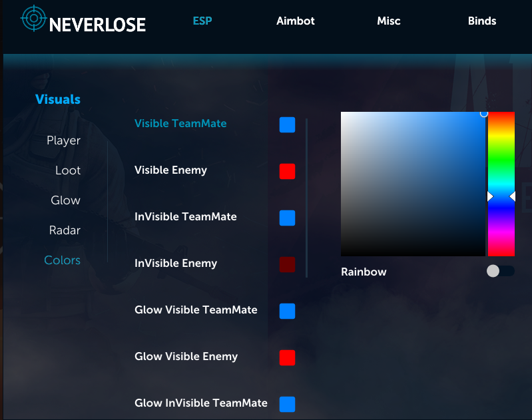Open the ESP tab
This screenshot has height=420, width=532.
pyautogui.click(x=202, y=21)
